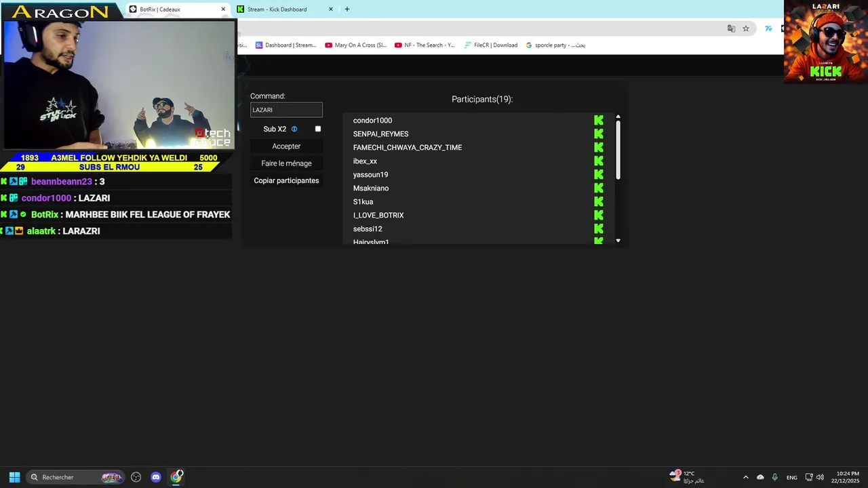
Task: Click the translate page icon in address bar
Action: click(x=731, y=28)
